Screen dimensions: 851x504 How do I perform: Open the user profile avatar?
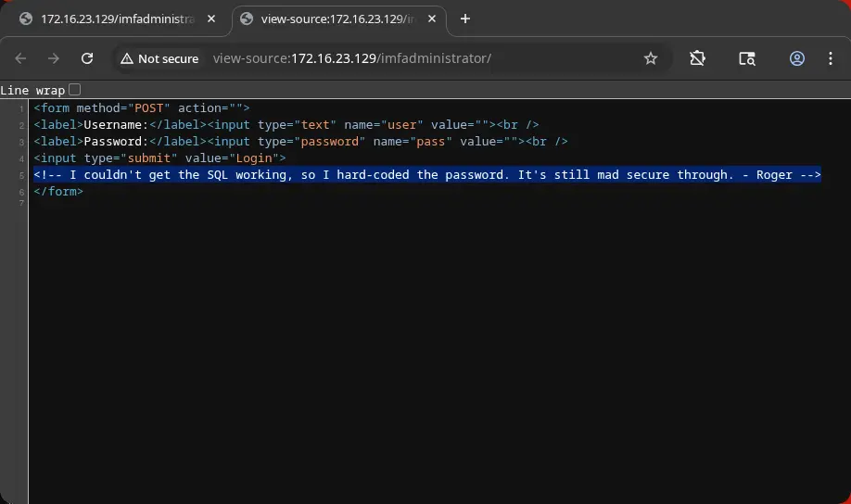(x=797, y=58)
